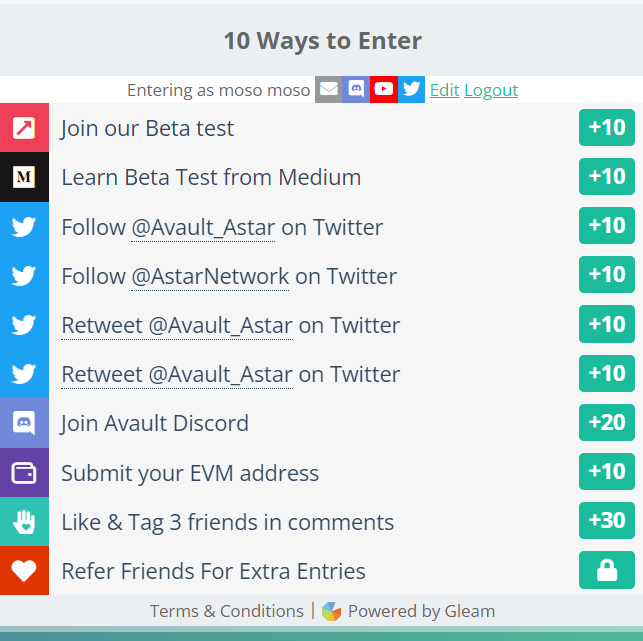This screenshot has width=643, height=641.
Task: Expand the Join our Beta test entry
Action: [x=322, y=128]
